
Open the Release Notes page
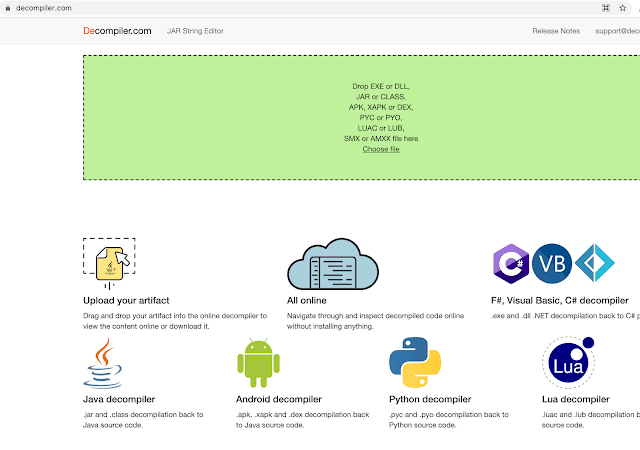(556, 31)
